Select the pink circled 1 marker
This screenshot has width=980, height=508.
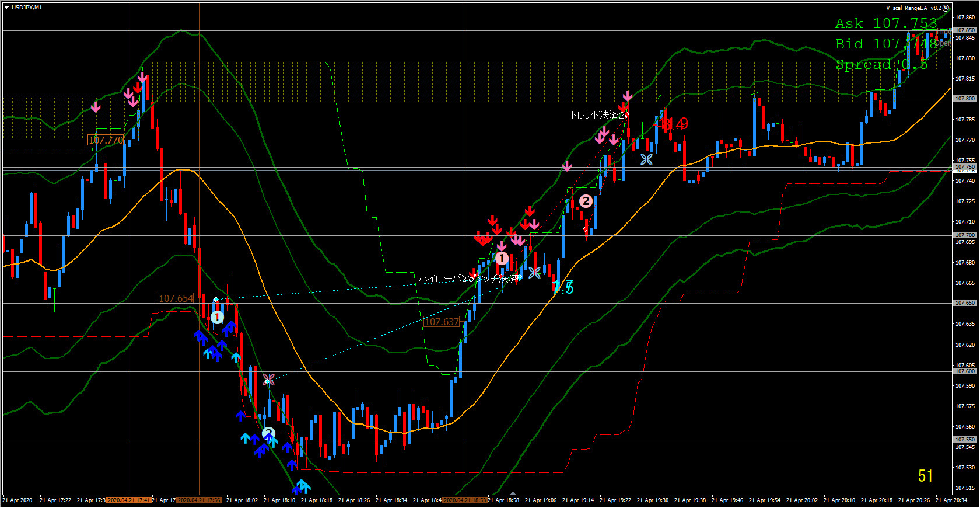(x=502, y=258)
